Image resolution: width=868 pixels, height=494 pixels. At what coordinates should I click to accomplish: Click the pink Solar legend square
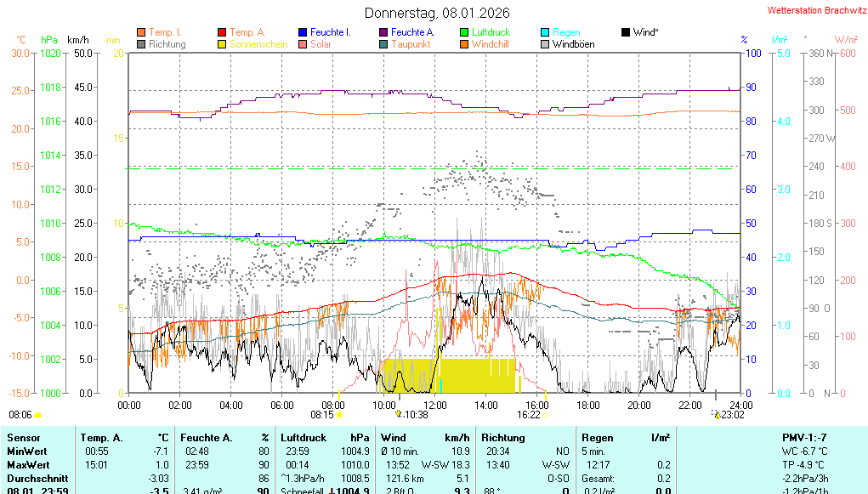pyautogui.click(x=303, y=44)
